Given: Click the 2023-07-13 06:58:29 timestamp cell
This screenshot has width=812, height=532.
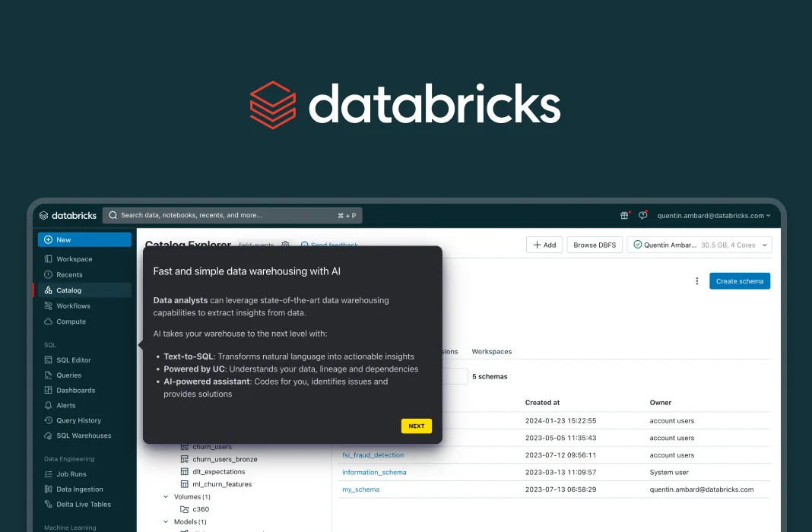Looking at the screenshot, I should pos(560,489).
